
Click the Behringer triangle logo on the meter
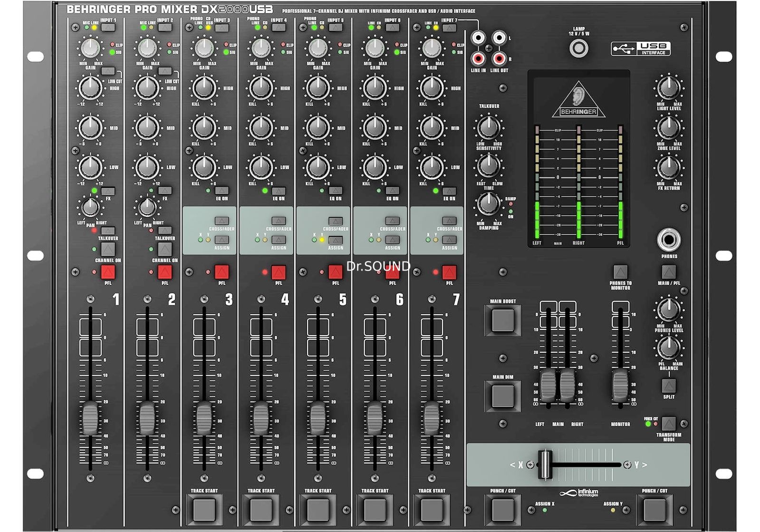tap(578, 100)
